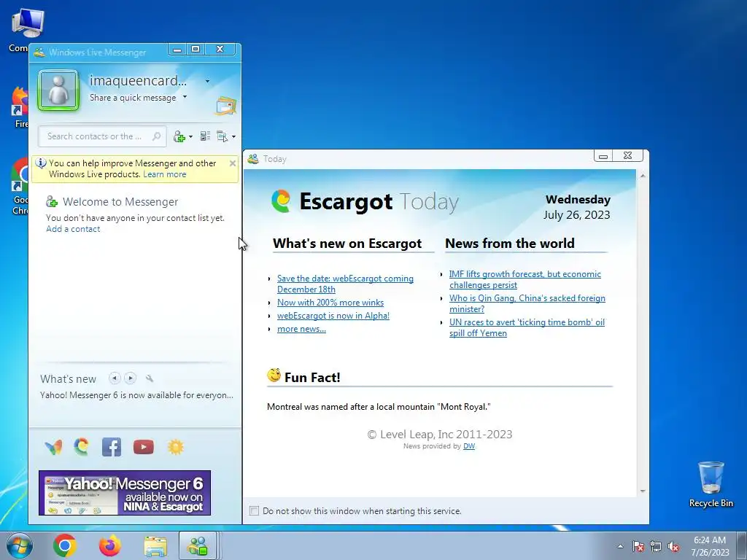Click the Show desktop button on taskbar

pos(742,545)
